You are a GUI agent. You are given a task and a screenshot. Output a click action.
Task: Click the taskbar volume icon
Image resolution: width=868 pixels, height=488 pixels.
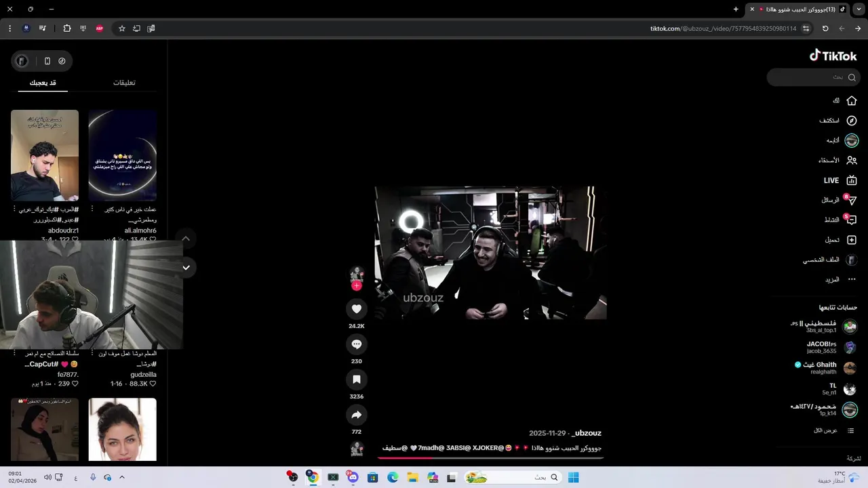(x=47, y=477)
